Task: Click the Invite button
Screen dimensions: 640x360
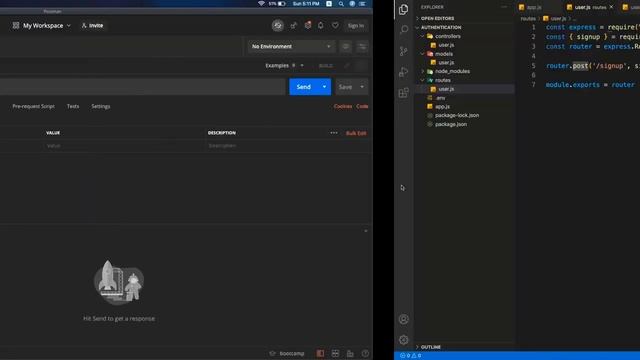Action: [92, 25]
